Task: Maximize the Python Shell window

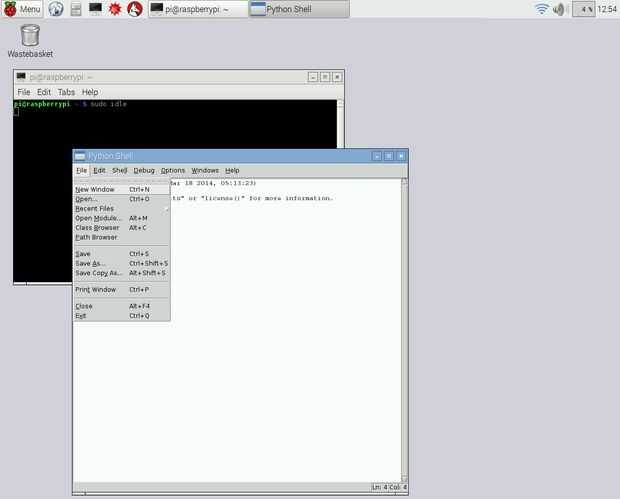Action: pyautogui.click(x=389, y=156)
